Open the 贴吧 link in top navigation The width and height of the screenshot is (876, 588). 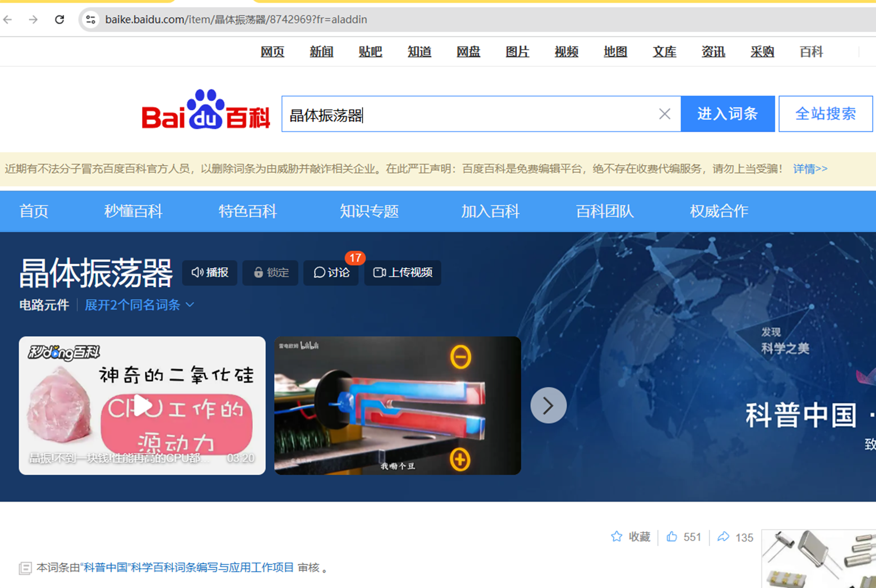tap(370, 52)
